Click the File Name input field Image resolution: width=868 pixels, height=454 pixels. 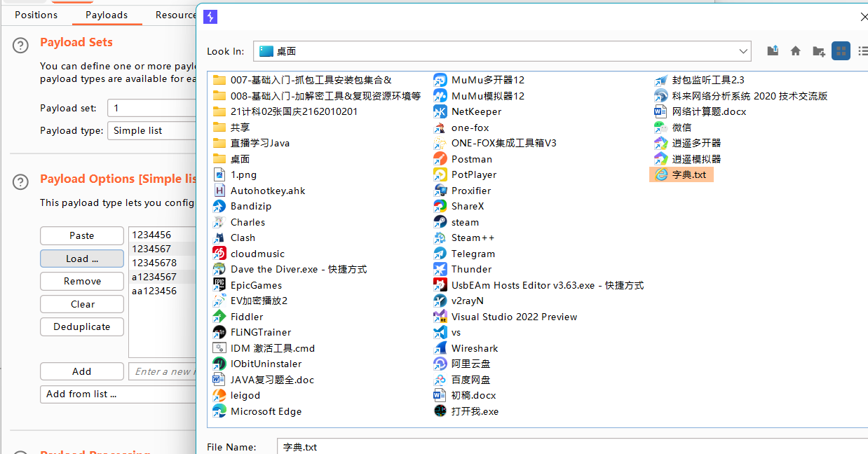point(572,446)
